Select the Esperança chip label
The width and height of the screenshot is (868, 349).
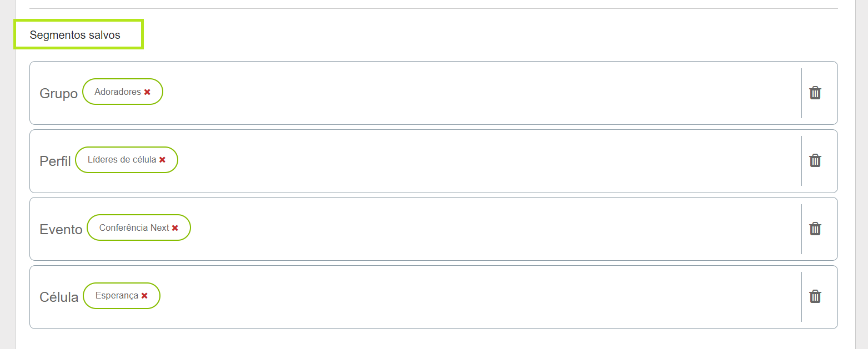117,296
